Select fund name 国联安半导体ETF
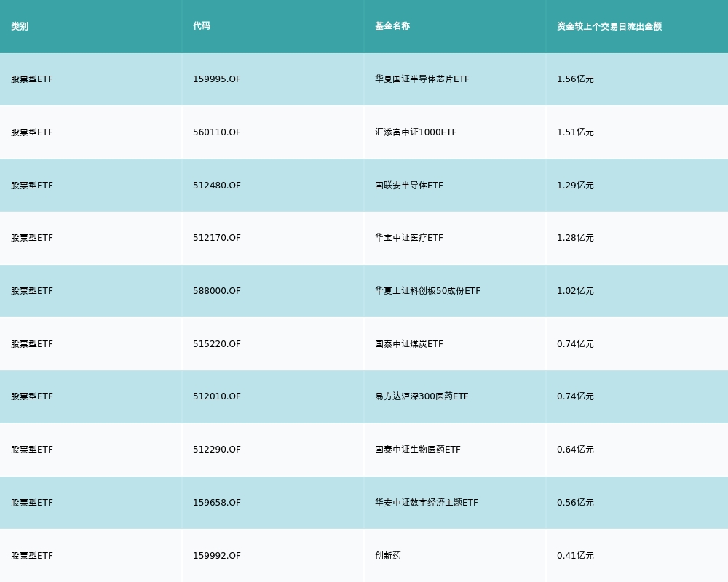This screenshot has height=582, width=728. click(409, 186)
